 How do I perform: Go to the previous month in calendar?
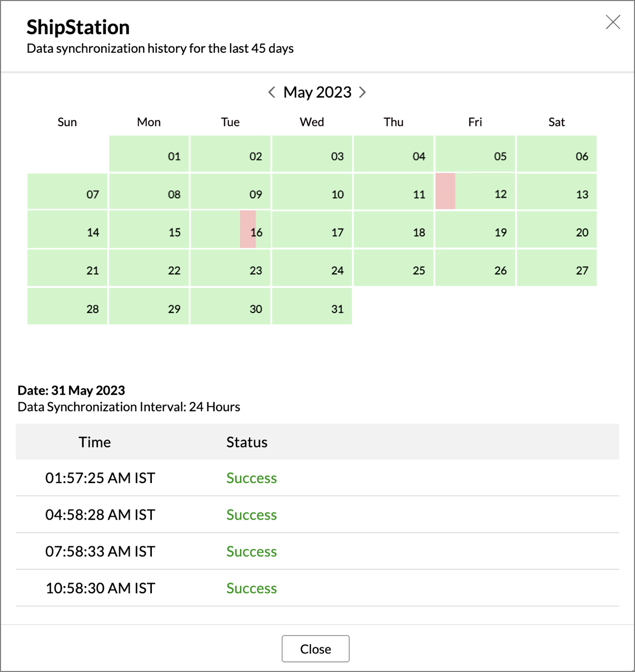[272, 92]
